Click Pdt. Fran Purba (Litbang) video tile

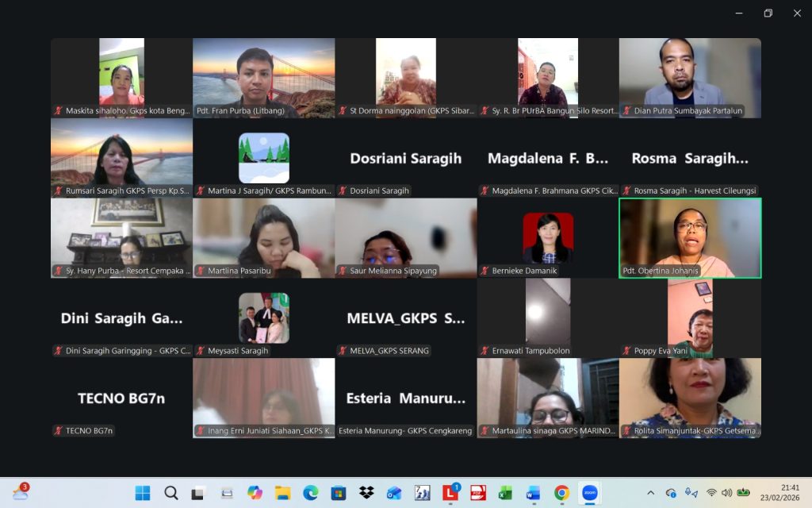(x=263, y=77)
